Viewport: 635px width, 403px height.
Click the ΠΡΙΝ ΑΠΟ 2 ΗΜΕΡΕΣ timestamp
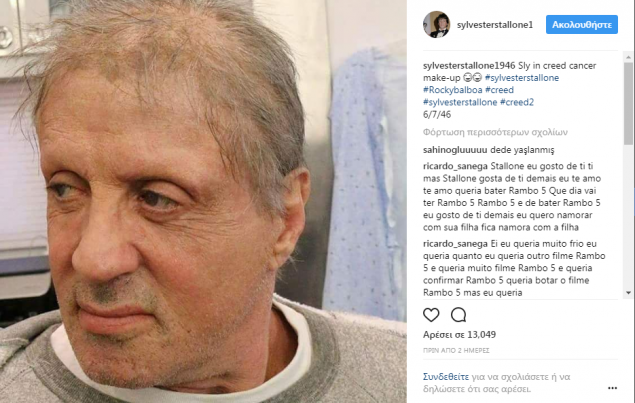coord(456,350)
